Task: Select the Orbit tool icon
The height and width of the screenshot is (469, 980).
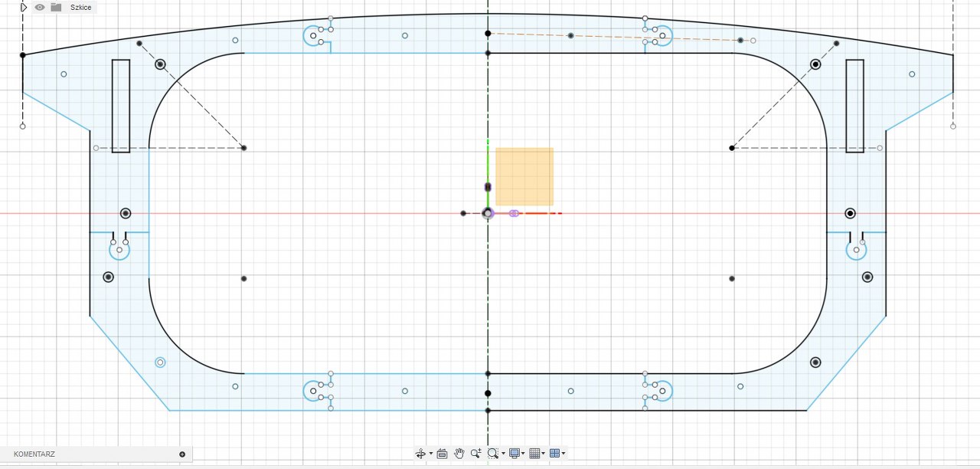Action: click(x=420, y=454)
